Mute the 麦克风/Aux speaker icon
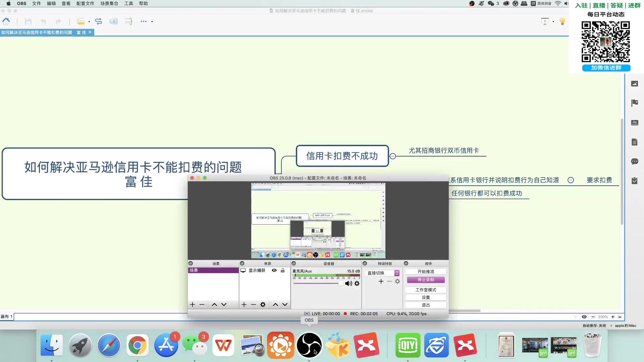The height and width of the screenshot is (362, 644). click(348, 284)
